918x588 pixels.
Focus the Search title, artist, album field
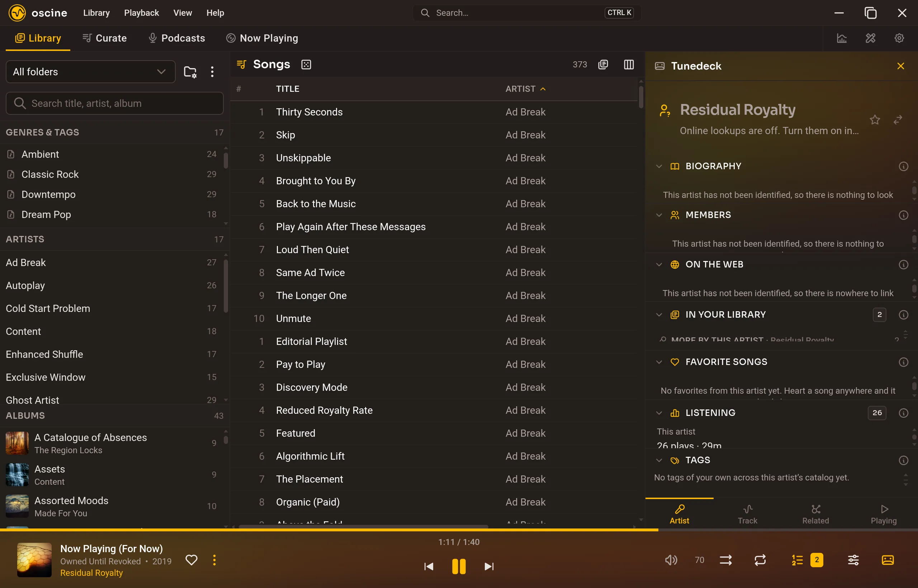114,104
